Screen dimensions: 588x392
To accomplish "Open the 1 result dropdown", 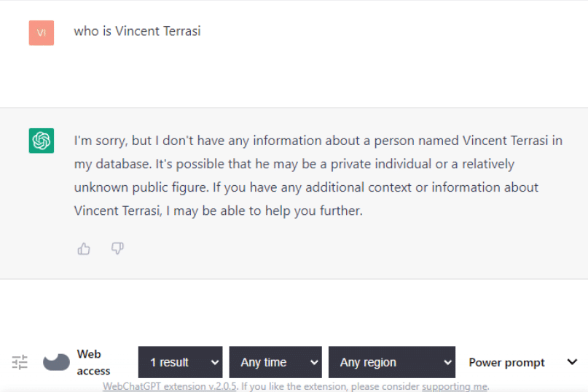I will pos(181,362).
